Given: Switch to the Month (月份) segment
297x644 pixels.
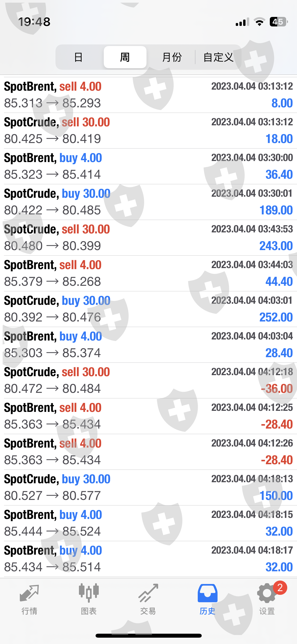Looking at the screenshot, I should [172, 57].
